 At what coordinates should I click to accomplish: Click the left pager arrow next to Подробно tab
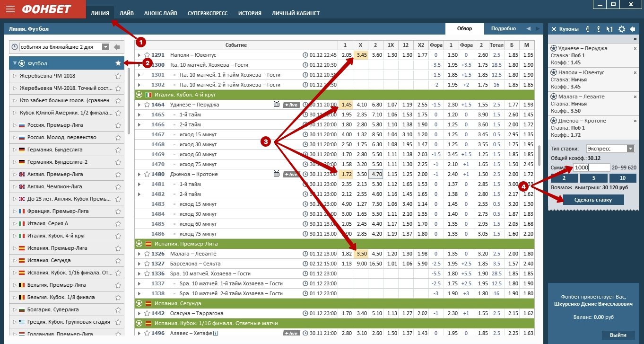(x=529, y=28)
